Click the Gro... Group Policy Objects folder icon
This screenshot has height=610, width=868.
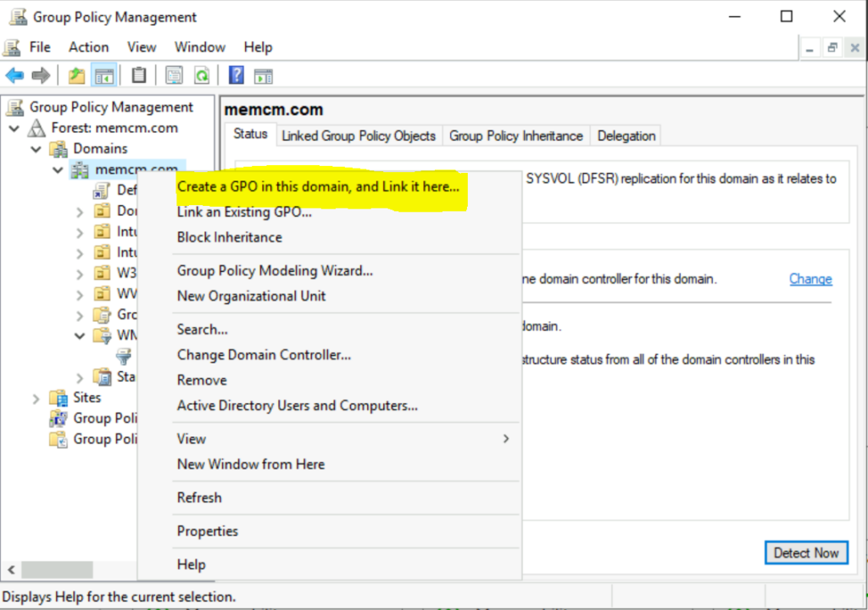[103, 315]
